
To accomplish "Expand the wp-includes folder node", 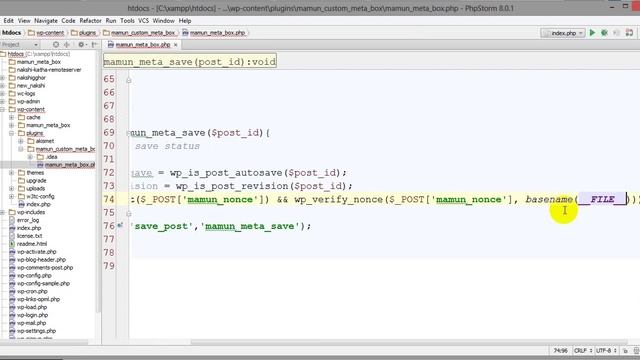I will tap(3, 212).
